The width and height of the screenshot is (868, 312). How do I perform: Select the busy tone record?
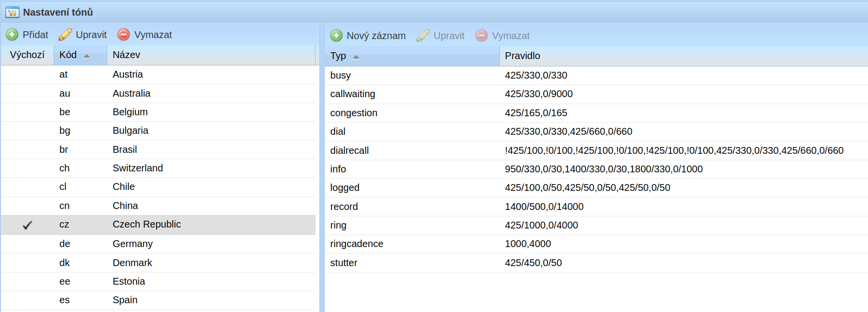[x=596, y=76]
